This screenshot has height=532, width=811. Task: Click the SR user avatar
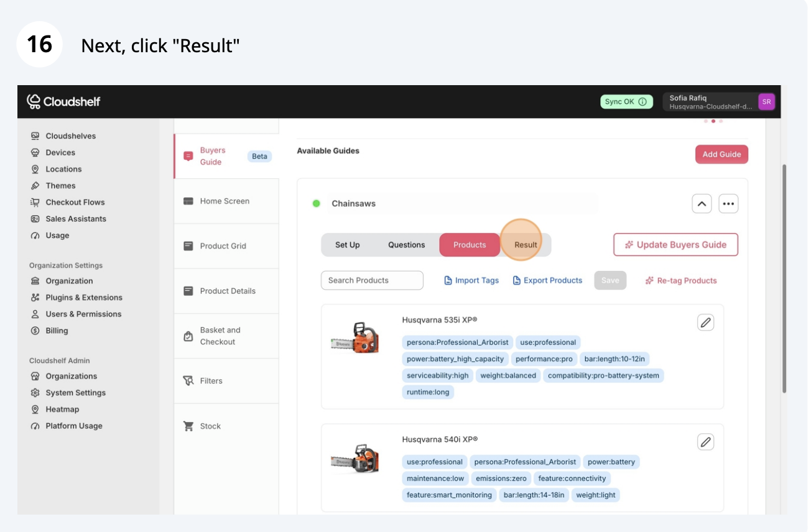766,102
